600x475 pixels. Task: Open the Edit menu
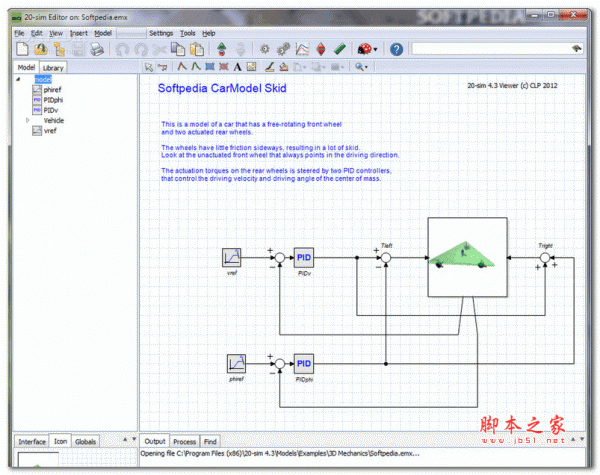point(37,33)
